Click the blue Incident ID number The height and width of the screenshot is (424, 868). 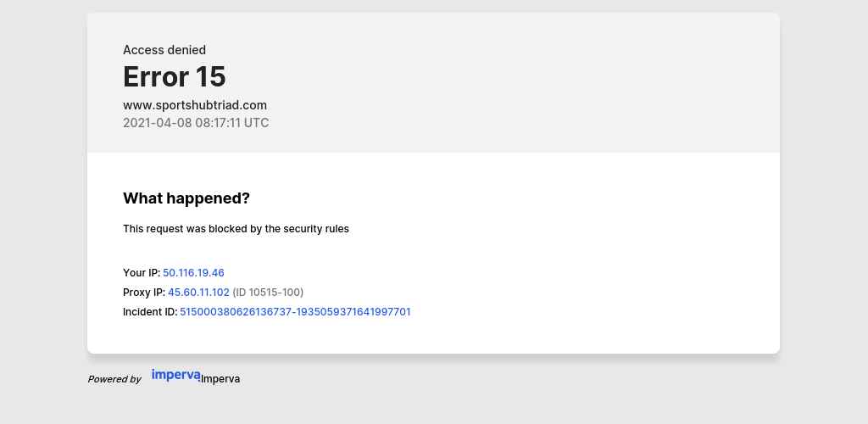[x=295, y=311]
